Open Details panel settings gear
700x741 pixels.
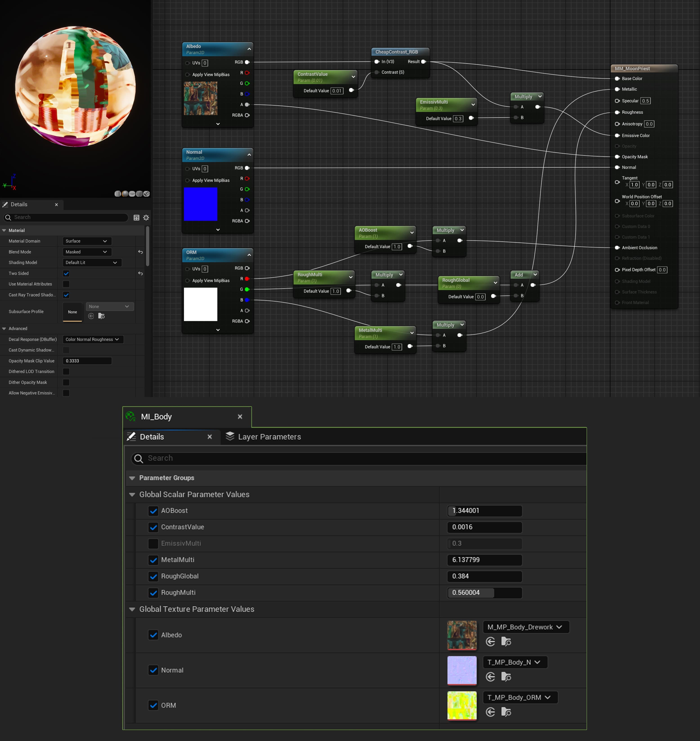point(146,218)
